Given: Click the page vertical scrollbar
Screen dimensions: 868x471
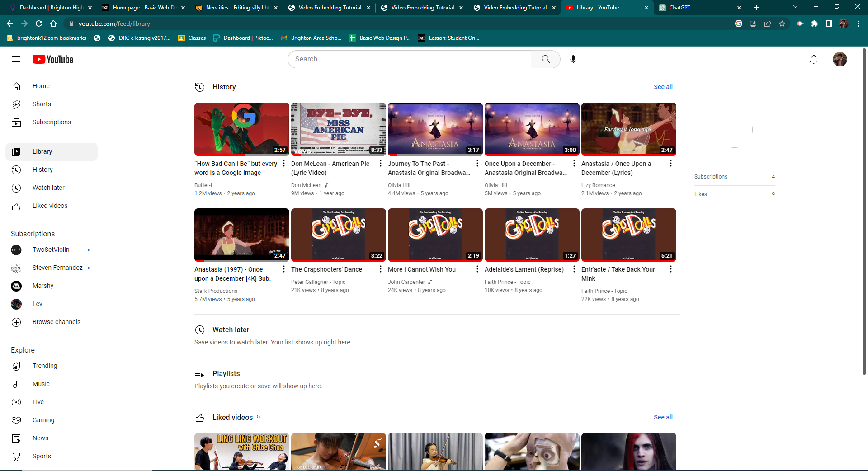Looking at the screenshot, I should [x=864, y=212].
